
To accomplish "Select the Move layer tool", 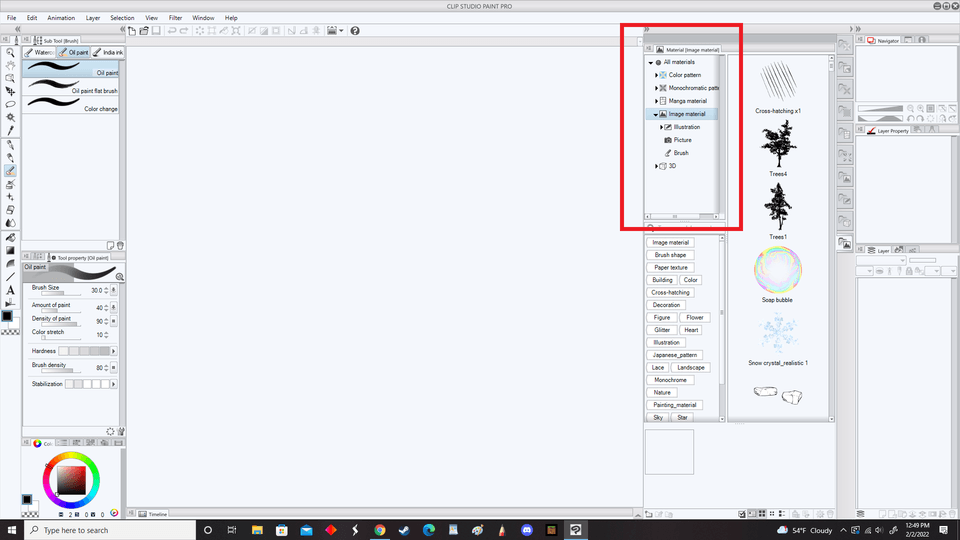I will click(10, 91).
